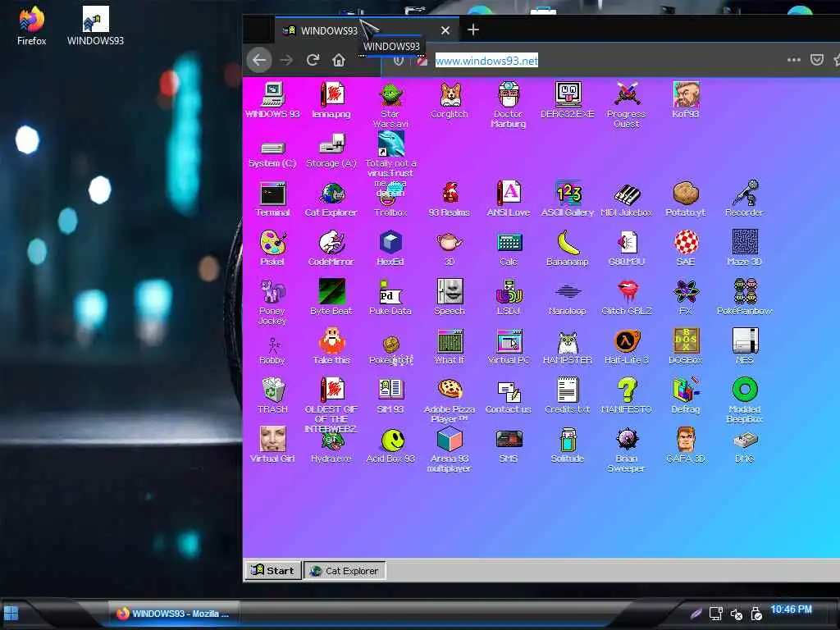This screenshot has height=630, width=840.
Task: Launch Recorder microphone icon
Action: pyautogui.click(x=745, y=194)
